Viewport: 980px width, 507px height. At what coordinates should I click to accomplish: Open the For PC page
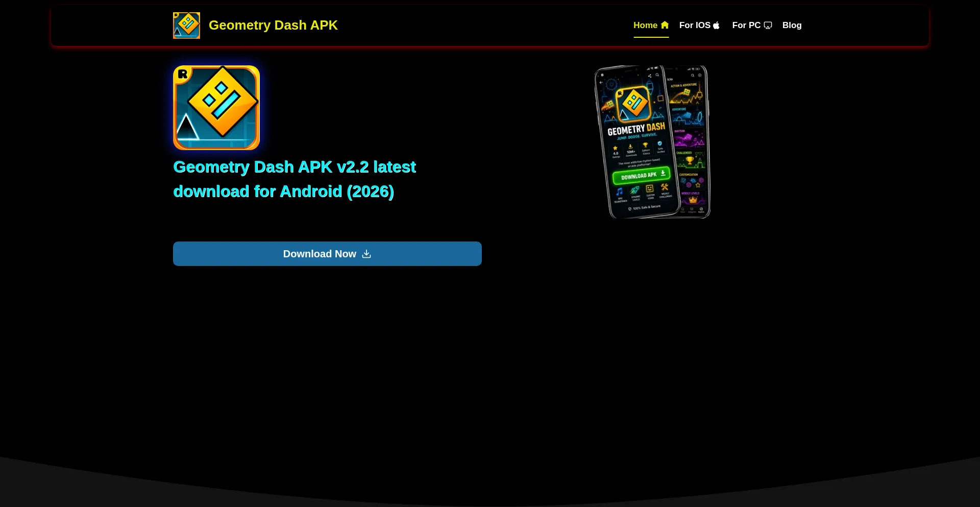[752, 25]
